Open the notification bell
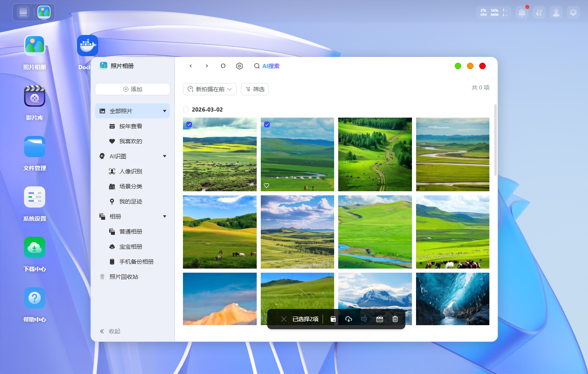Viewport: 588px width, 374px height. pyautogui.click(x=522, y=13)
